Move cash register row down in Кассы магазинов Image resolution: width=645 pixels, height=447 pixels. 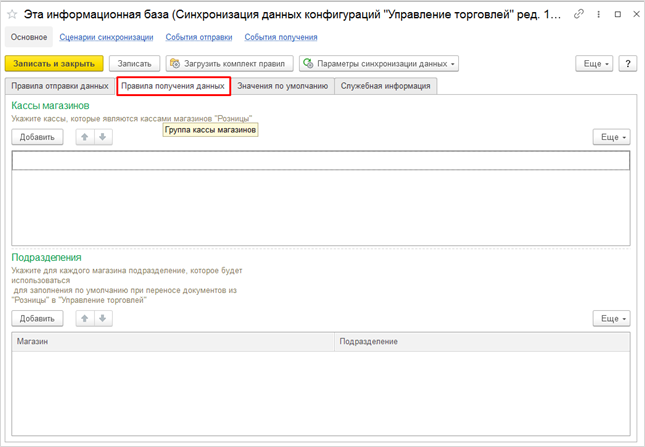tap(102, 137)
